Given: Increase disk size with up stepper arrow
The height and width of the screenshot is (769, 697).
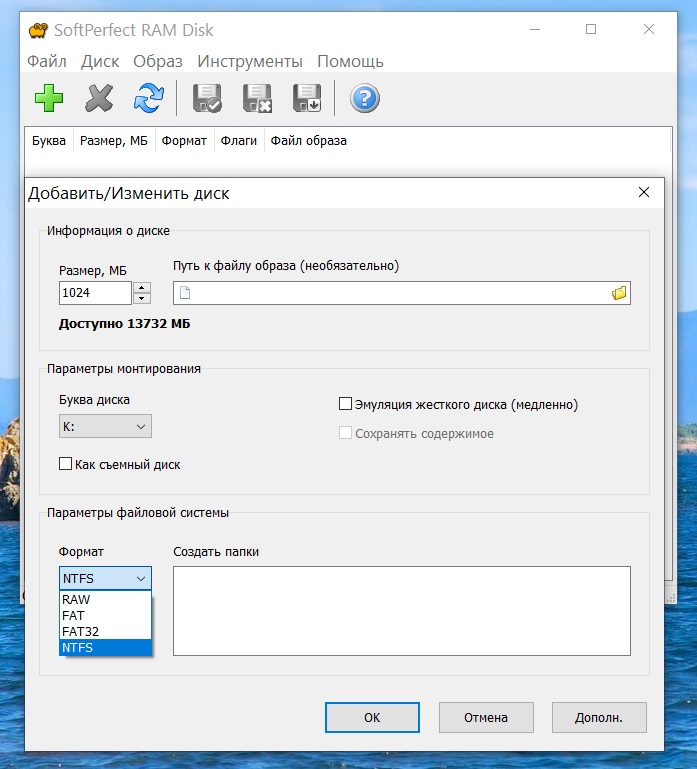Looking at the screenshot, I should tap(142, 287).
